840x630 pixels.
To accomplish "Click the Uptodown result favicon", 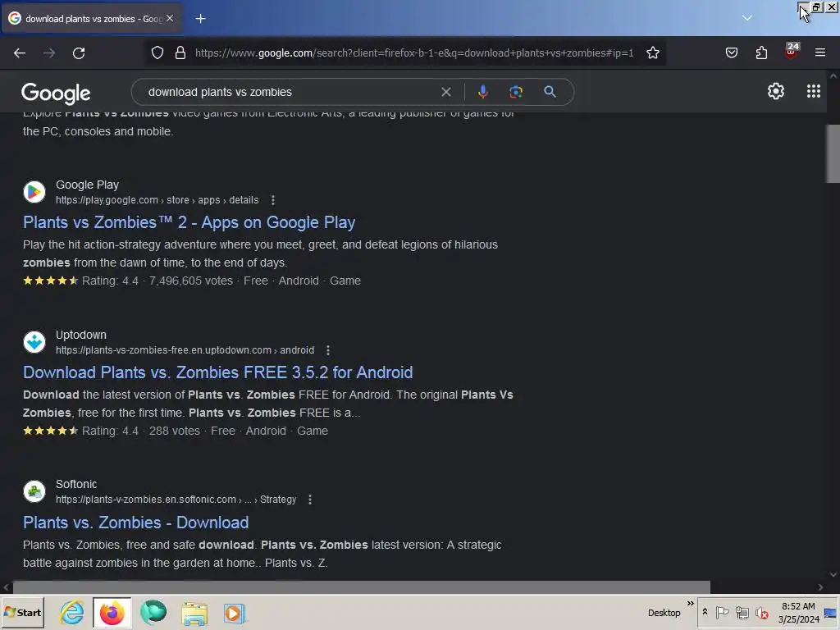I will (x=34, y=342).
